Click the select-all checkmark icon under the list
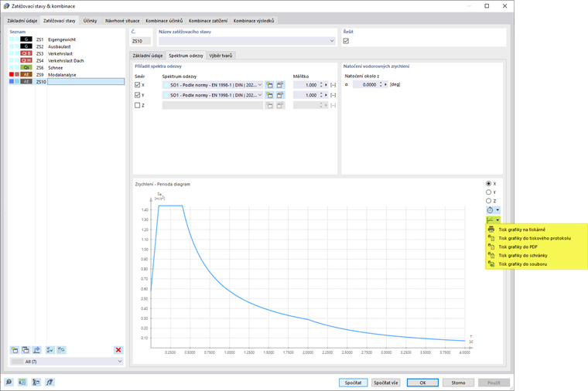The width and height of the screenshot is (588, 391). [x=50, y=350]
